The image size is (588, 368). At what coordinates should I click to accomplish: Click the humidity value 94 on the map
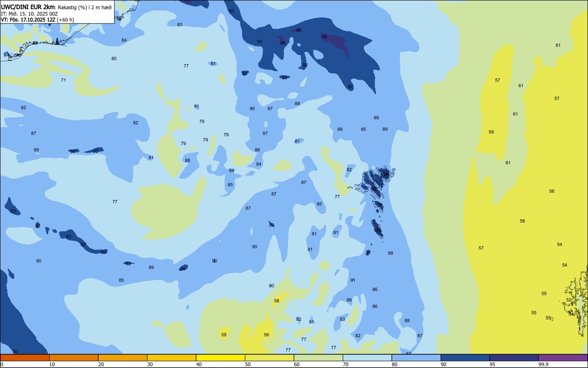(182, 268)
